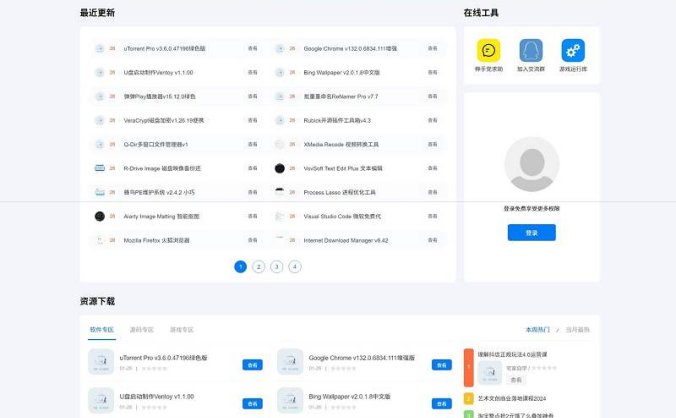Click icon beside Google Chrome v132 in recent updates
The width and height of the screenshot is (676, 418).
280,49
